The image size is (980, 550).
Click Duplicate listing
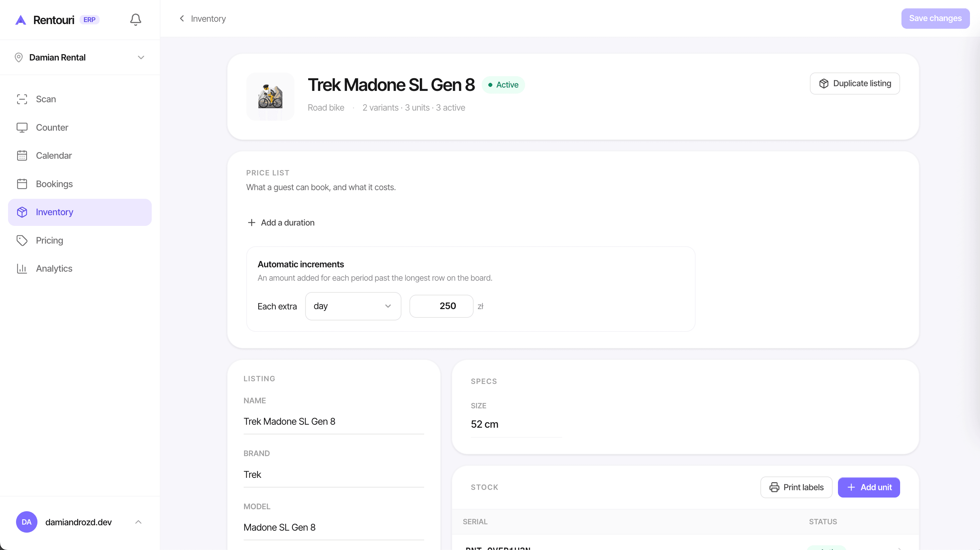click(854, 84)
